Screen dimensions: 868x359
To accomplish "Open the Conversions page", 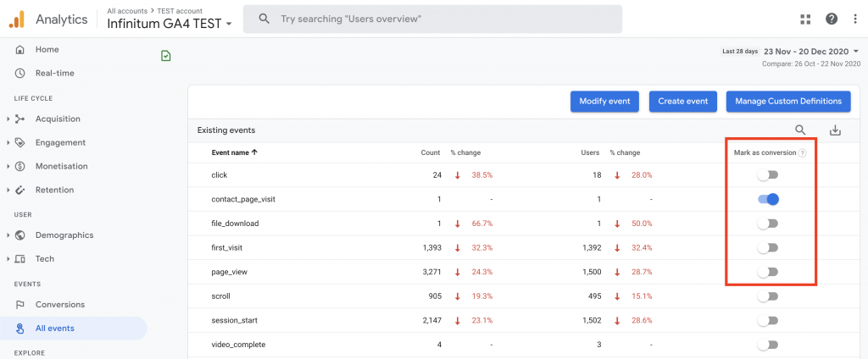I will (60, 305).
